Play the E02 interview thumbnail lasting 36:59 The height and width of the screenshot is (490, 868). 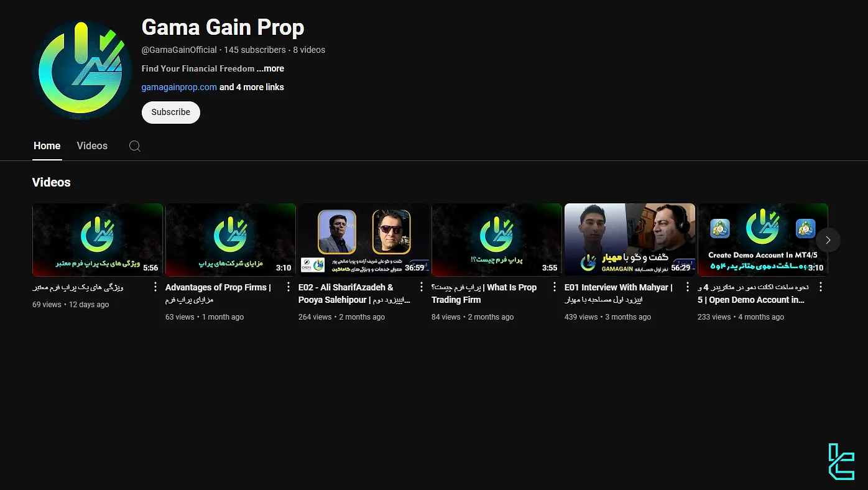click(x=363, y=239)
